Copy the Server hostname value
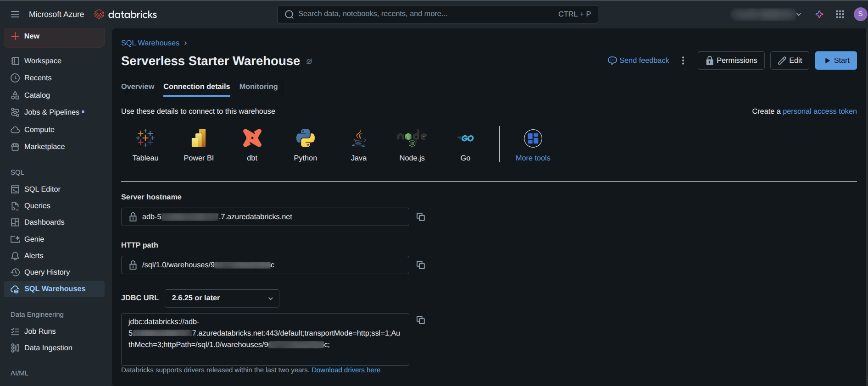This screenshot has height=386, width=868. coord(421,217)
